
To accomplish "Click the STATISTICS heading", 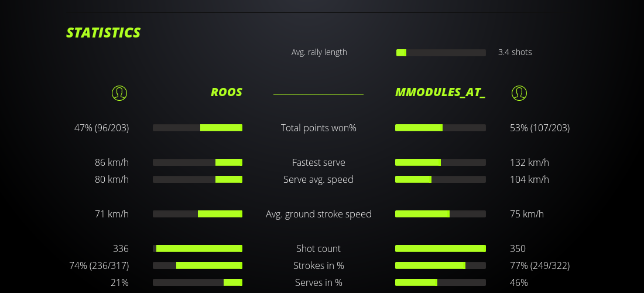I will click(x=104, y=33).
